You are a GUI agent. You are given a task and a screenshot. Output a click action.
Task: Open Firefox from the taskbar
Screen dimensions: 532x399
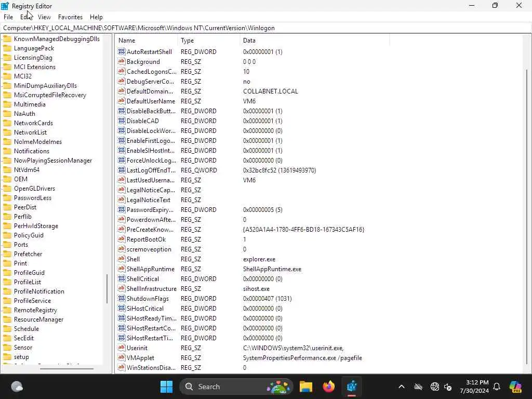[x=328, y=387]
